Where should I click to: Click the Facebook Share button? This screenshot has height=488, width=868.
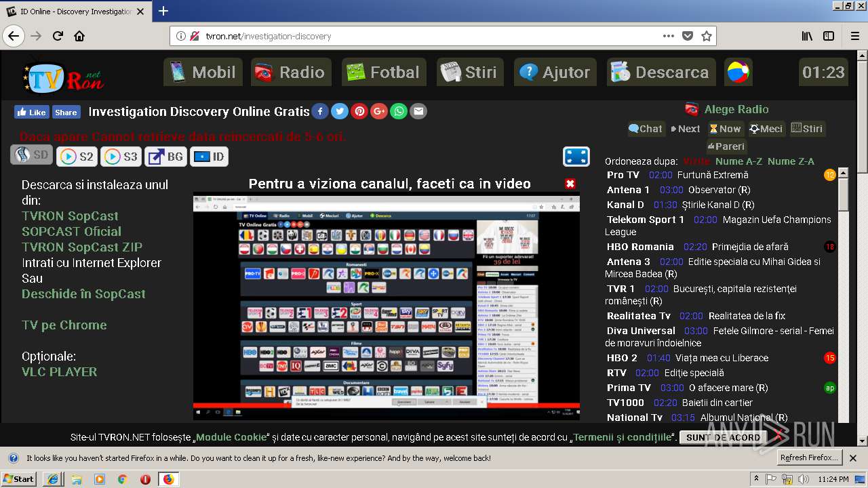pyautogui.click(x=66, y=112)
